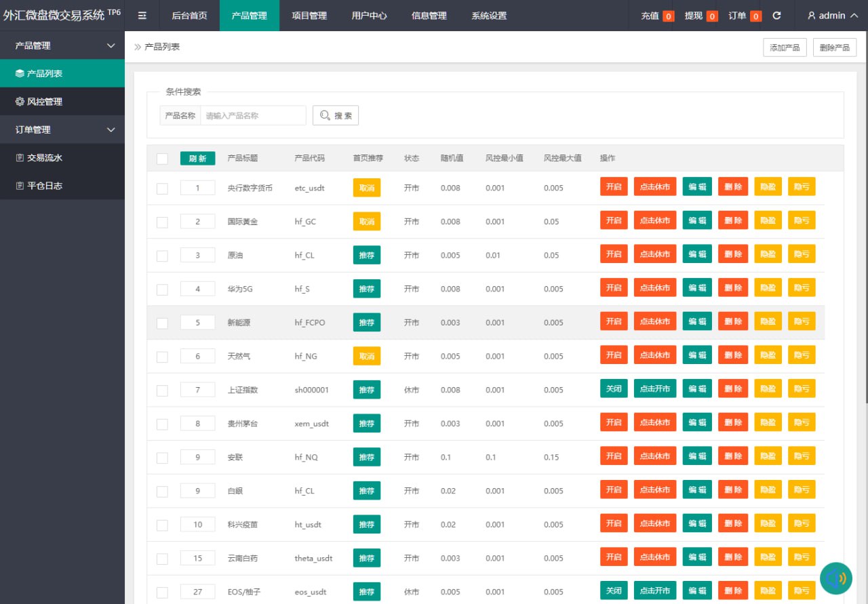This screenshot has height=604, width=868.
Task: Click the refresh icon in top bar
Action: [777, 16]
